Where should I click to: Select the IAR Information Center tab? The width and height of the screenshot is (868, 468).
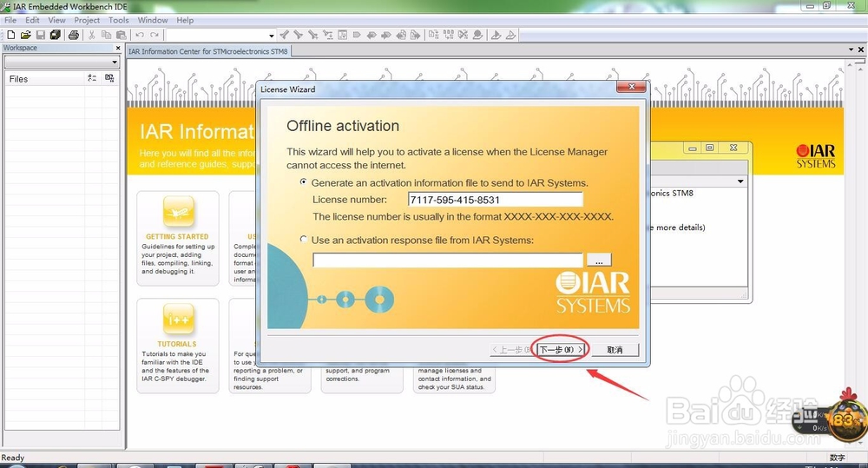point(208,51)
